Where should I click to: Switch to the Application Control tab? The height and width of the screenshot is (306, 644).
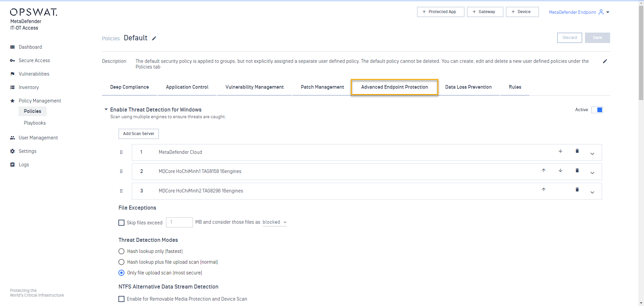pos(187,87)
